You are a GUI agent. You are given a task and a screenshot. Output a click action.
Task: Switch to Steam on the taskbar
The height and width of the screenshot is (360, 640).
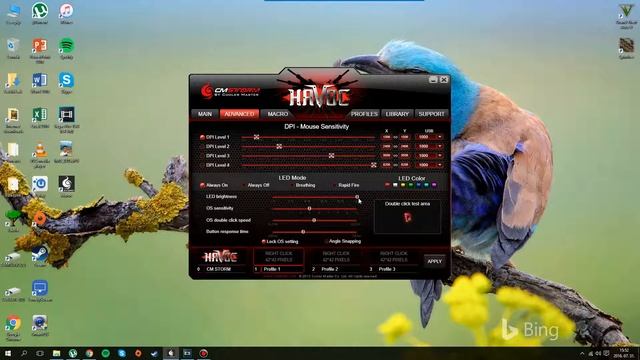point(154,353)
